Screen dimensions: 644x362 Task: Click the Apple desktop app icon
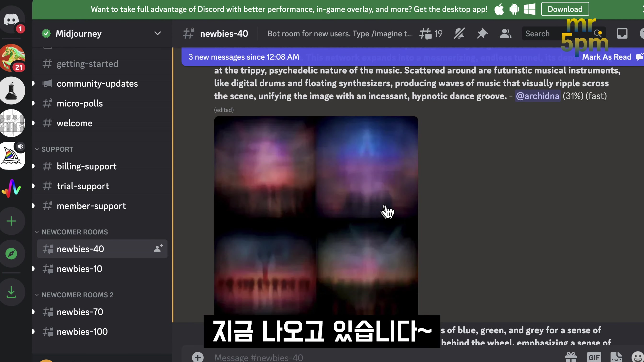pyautogui.click(x=499, y=9)
